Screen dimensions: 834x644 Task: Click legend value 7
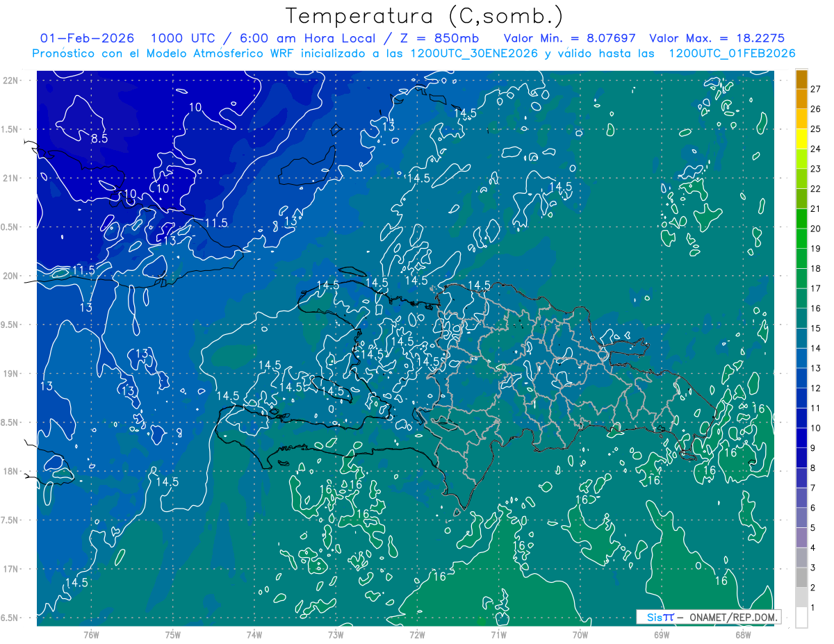[813, 488]
